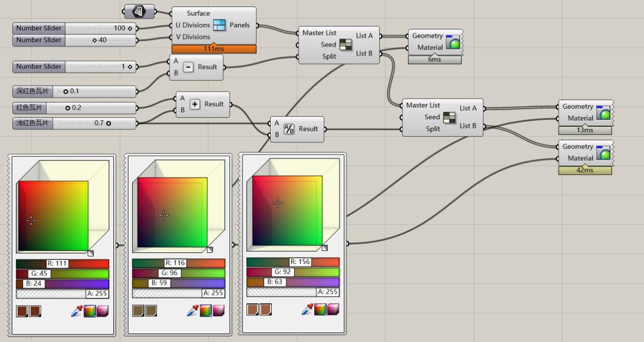Click the G: 96 green channel bar
Viewport: 644px width, 342px height.
click(179, 273)
